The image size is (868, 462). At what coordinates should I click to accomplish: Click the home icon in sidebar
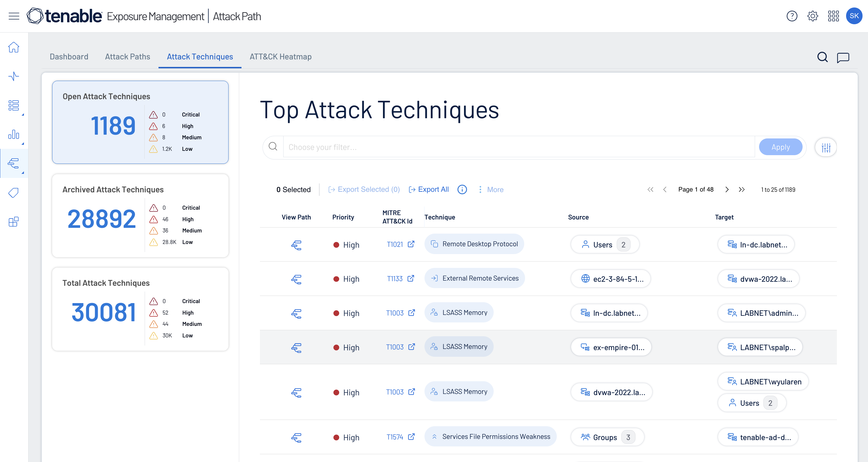point(14,47)
